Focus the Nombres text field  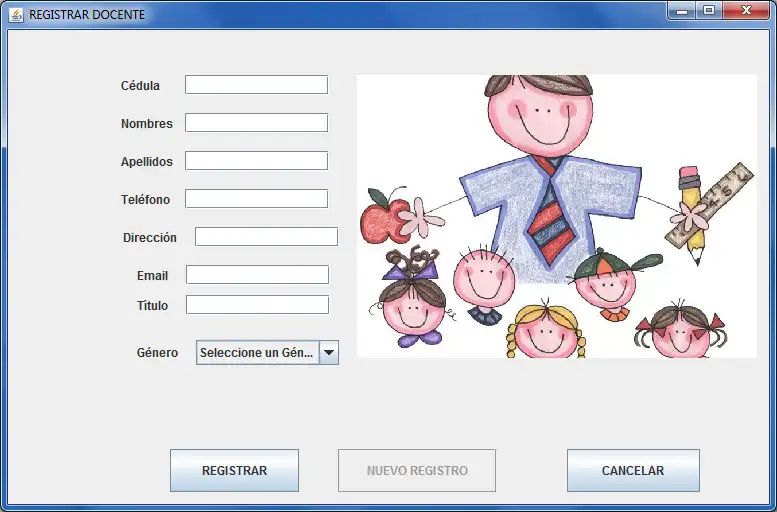pyautogui.click(x=257, y=123)
